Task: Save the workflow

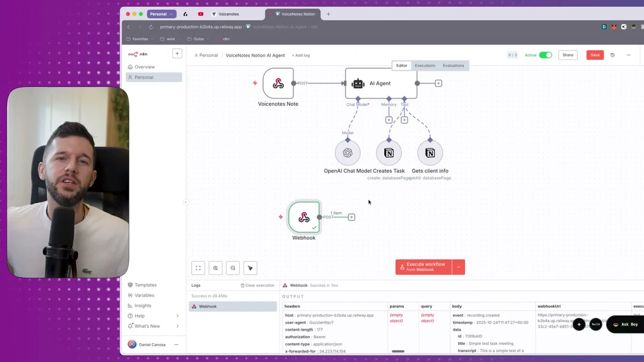Action: coord(595,55)
